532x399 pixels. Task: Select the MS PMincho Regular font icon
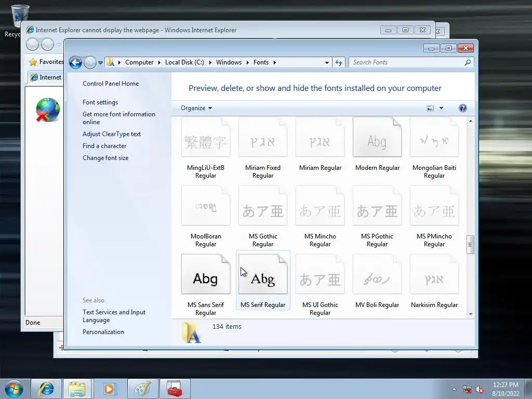click(434, 206)
